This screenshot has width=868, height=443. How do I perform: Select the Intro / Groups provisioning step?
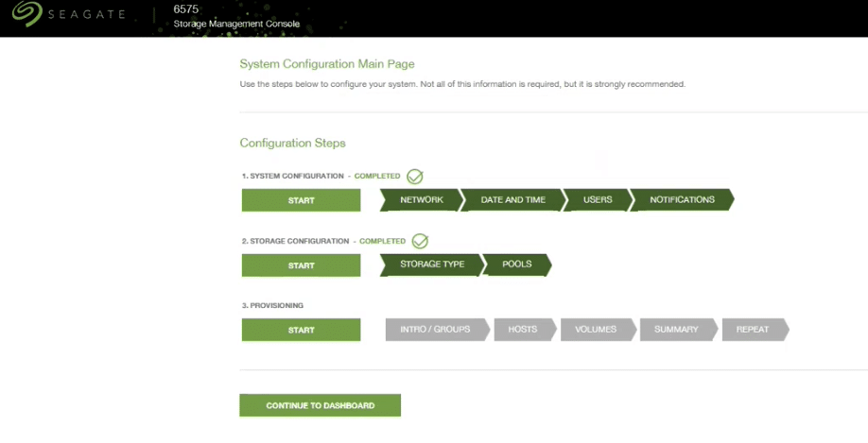(x=438, y=329)
